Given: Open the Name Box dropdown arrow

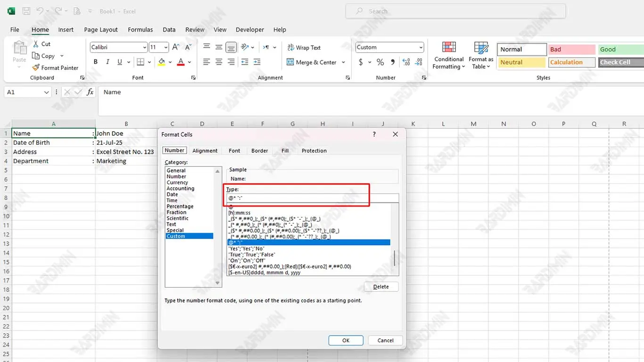Looking at the screenshot, I should [46, 92].
